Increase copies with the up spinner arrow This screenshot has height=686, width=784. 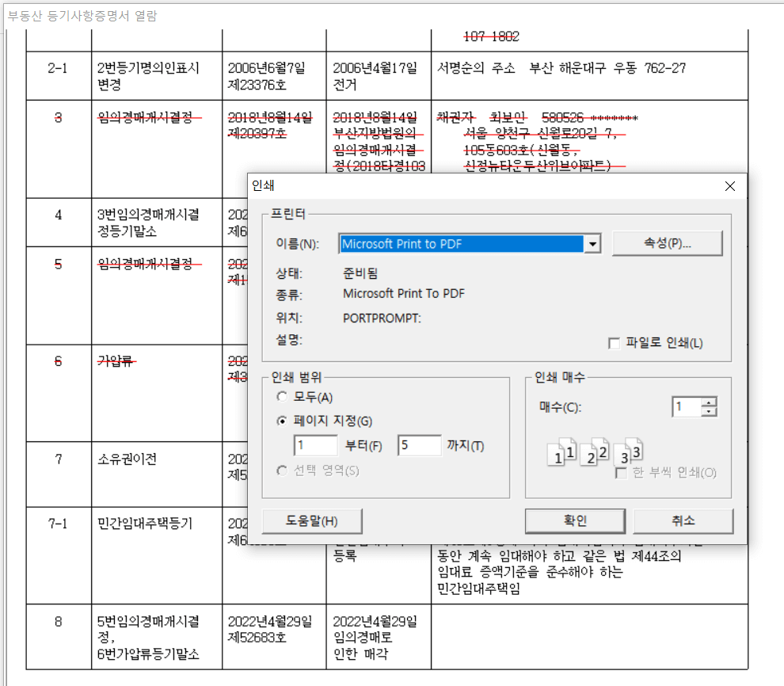709,402
